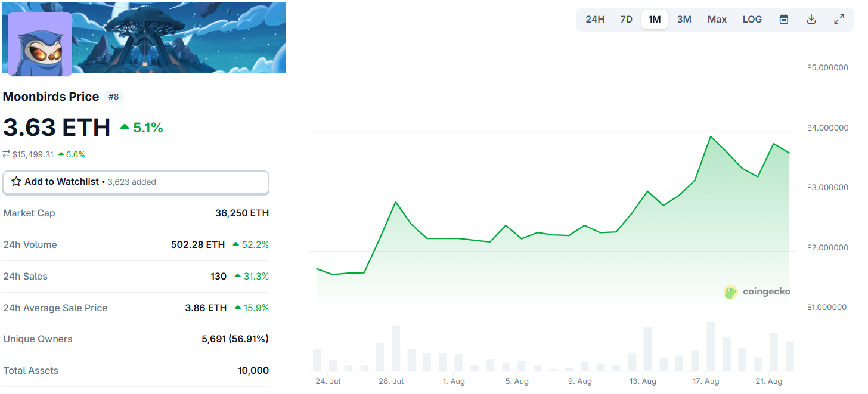Click the $15,499.31 USD price
868x394 pixels.
tap(33, 154)
